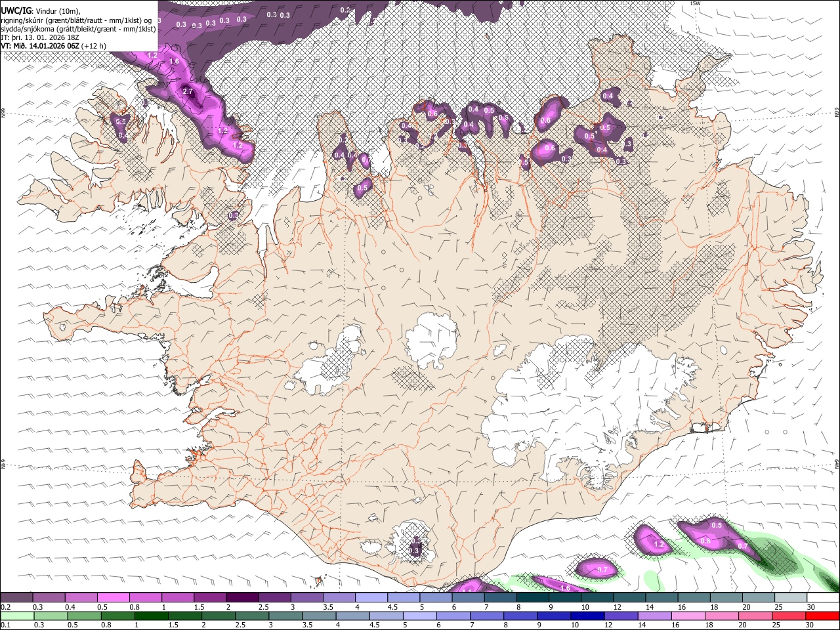Pick the lower legend pale green swatch 0.1–0.3
This screenshot has height=630, width=840.
pos(18,616)
